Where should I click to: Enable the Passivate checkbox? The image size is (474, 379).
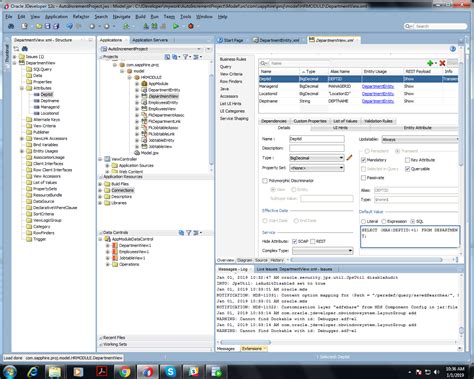[364, 178]
